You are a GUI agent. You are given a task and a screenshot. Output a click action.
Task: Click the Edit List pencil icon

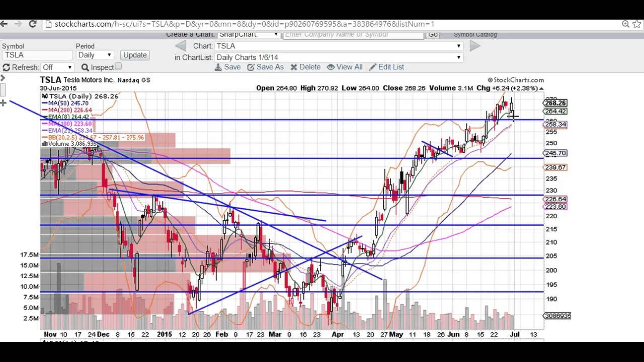(373, 67)
